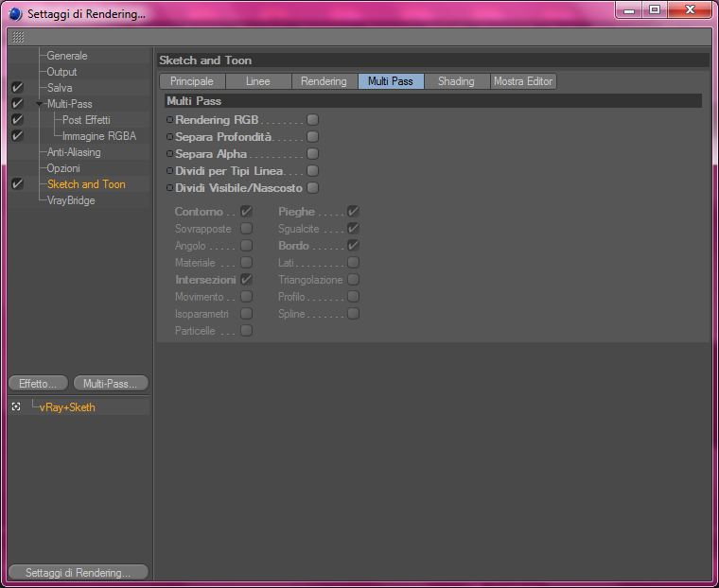Click the Settaggi di Rendering... button

(x=79, y=573)
